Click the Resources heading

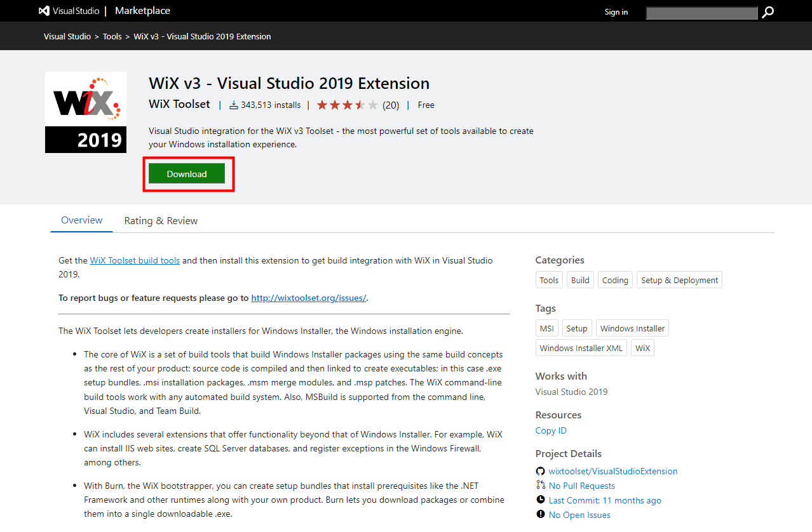(558, 415)
